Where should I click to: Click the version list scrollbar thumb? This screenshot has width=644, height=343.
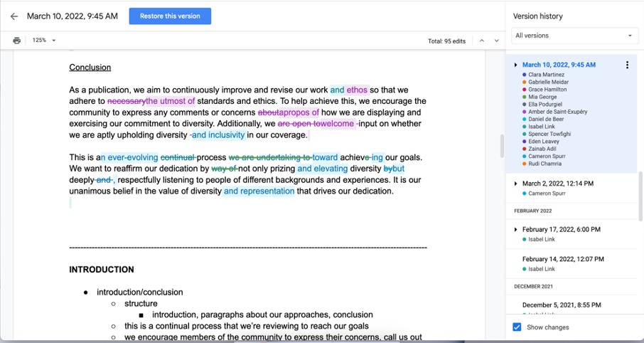641,196
